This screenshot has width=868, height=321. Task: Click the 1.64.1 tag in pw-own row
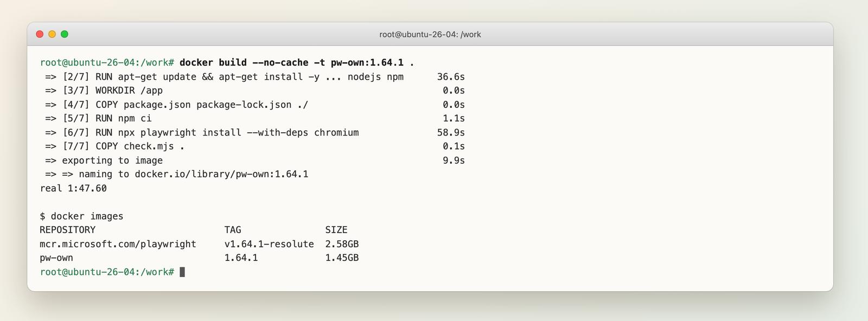point(241,258)
